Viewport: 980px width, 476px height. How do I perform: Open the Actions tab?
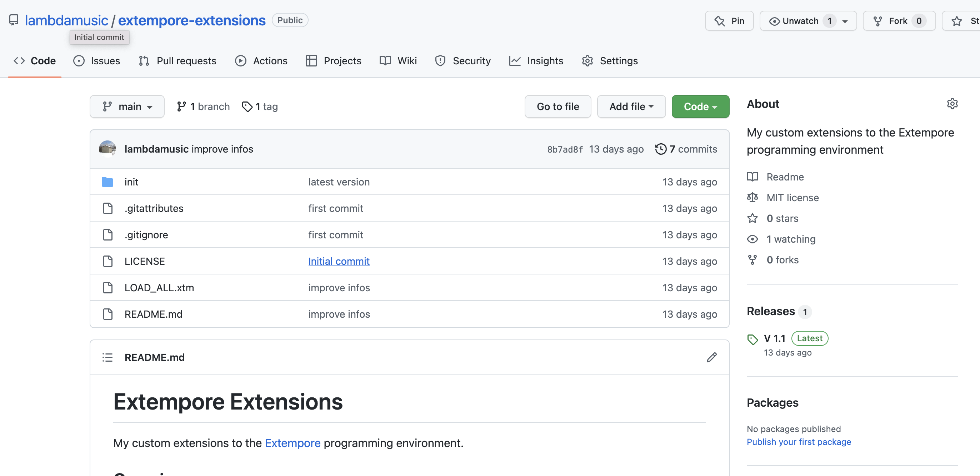[x=261, y=61]
